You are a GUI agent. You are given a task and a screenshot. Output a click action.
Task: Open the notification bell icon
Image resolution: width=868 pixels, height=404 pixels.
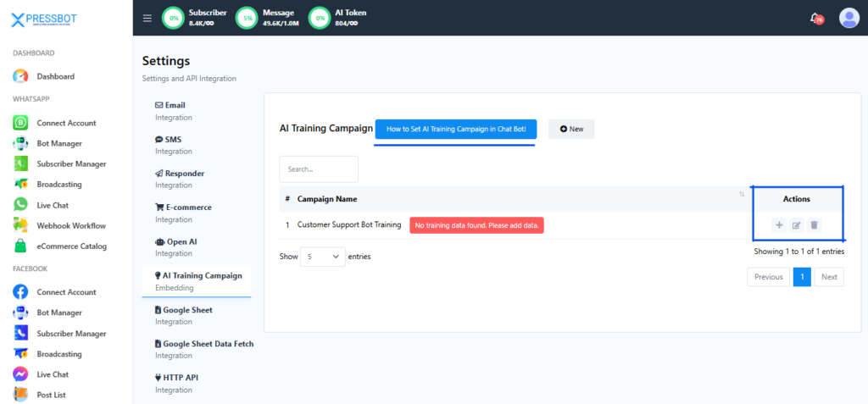pos(815,18)
